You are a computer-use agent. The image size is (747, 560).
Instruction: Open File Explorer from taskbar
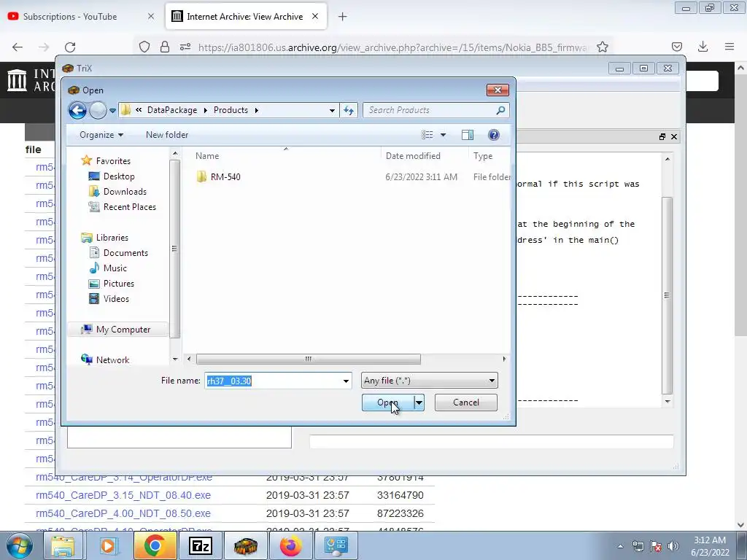pos(63,545)
